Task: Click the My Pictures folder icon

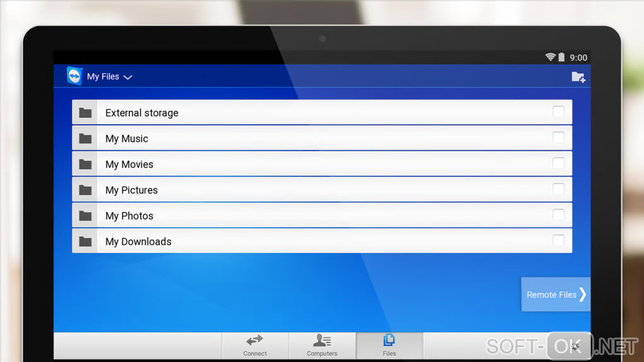Action: pyautogui.click(x=85, y=190)
